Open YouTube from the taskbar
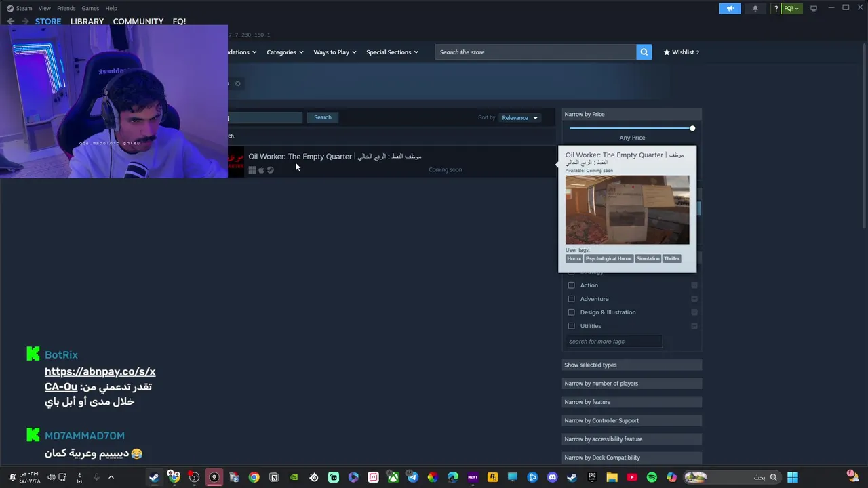The height and width of the screenshot is (488, 868). click(x=631, y=477)
